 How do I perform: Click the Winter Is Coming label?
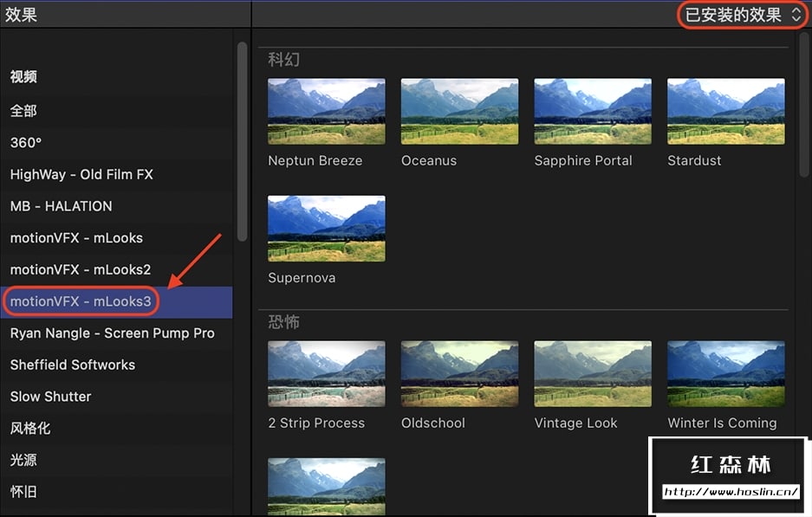722,423
